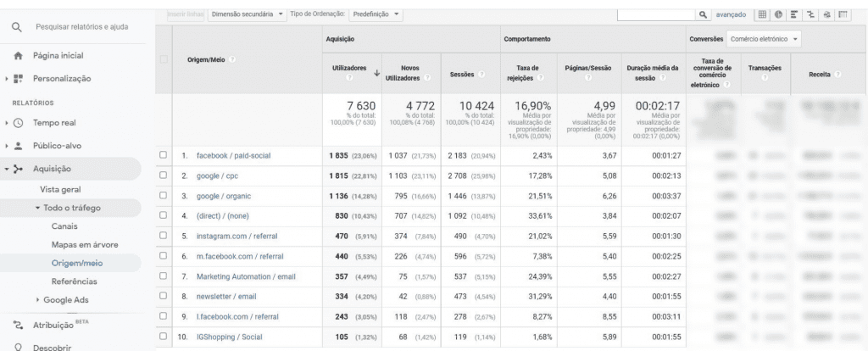
Task: Collapse the Todo o tráfego submenu
Action: (37, 208)
